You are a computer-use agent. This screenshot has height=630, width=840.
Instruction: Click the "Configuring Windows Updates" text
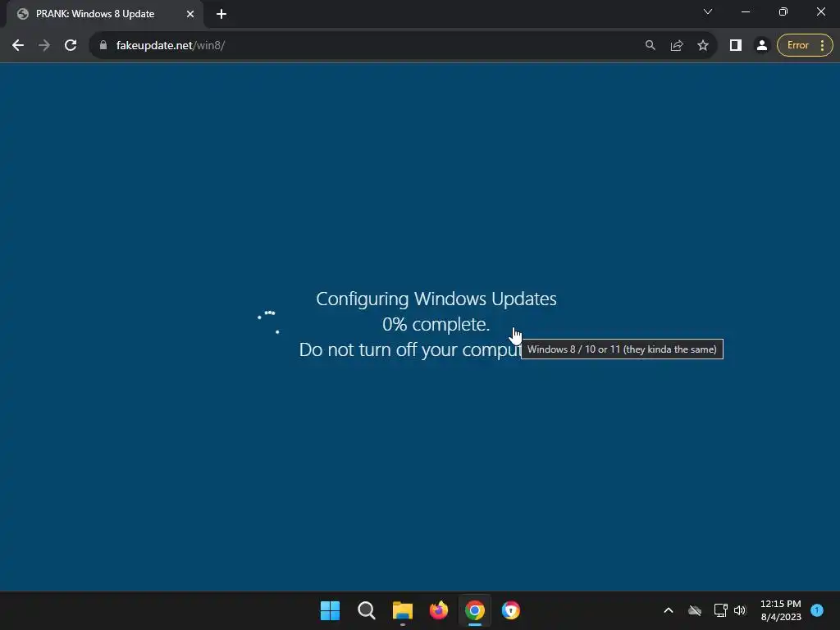(436, 299)
